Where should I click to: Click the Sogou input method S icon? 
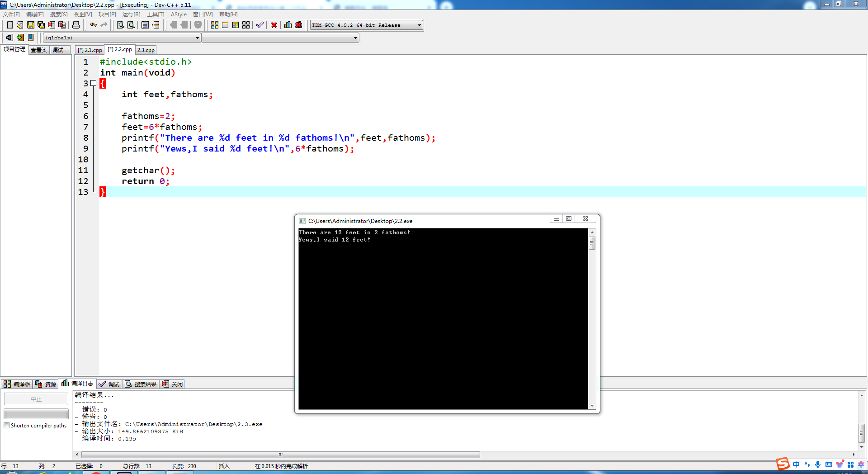point(783,464)
